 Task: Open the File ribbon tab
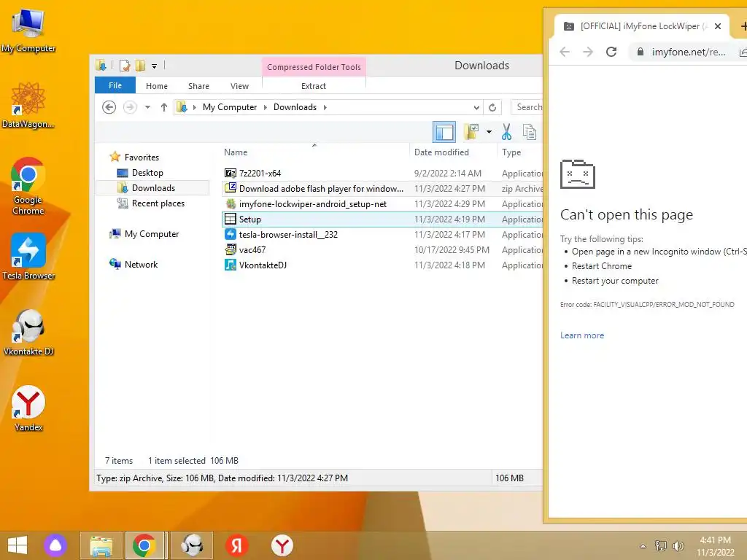coord(115,85)
